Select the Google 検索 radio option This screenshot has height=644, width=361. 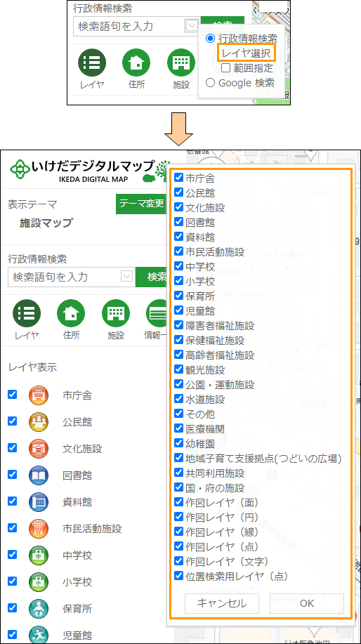click(x=210, y=83)
